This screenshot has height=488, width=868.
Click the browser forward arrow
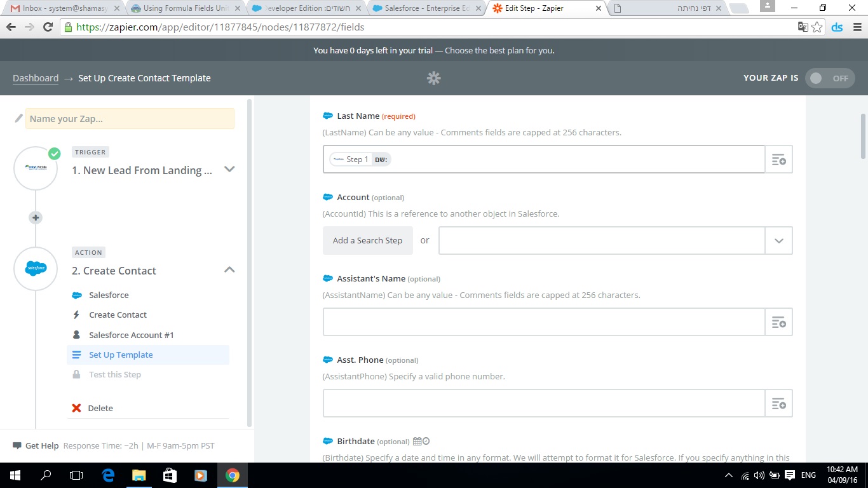coord(29,27)
